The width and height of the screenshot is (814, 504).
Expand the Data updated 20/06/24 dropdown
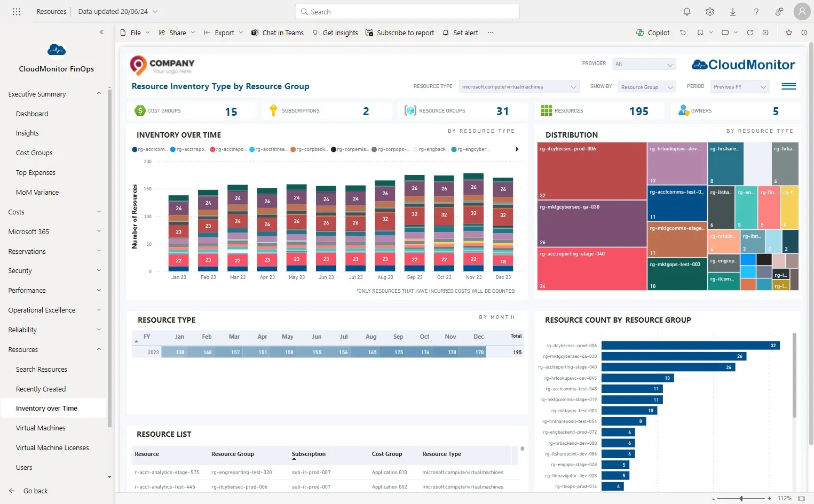(x=117, y=11)
